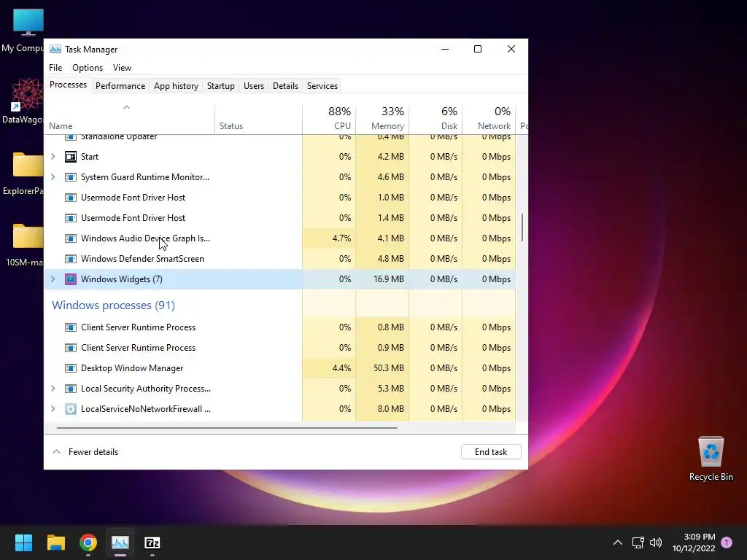Select the Client Server Runtime Process row using 0.8 MB
Viewport: 747px width, 560px height.
280,327
